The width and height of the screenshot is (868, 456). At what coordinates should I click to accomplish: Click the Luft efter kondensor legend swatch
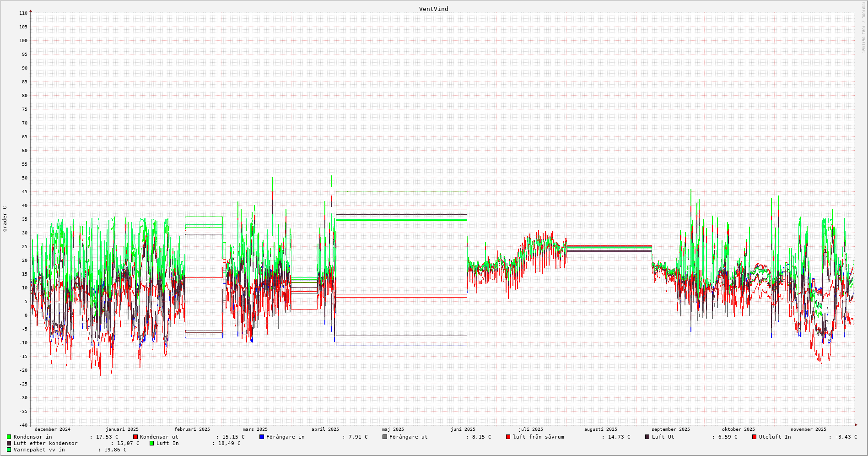coord(9,443)
